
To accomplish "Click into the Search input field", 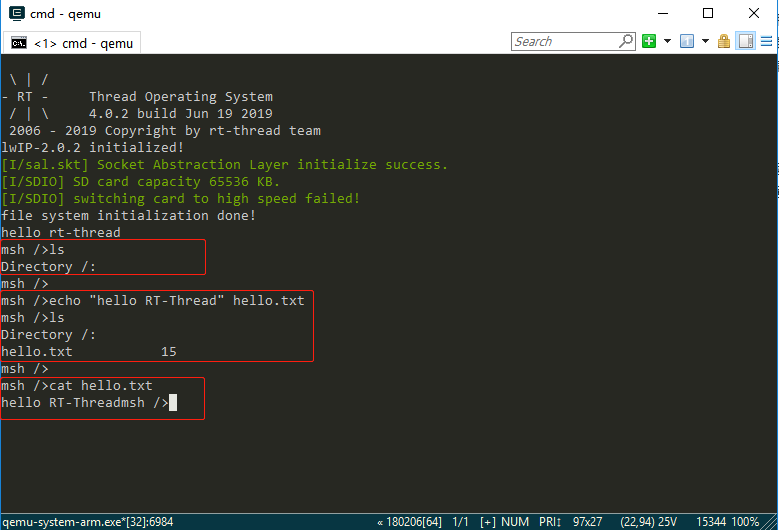I will 564,41.
